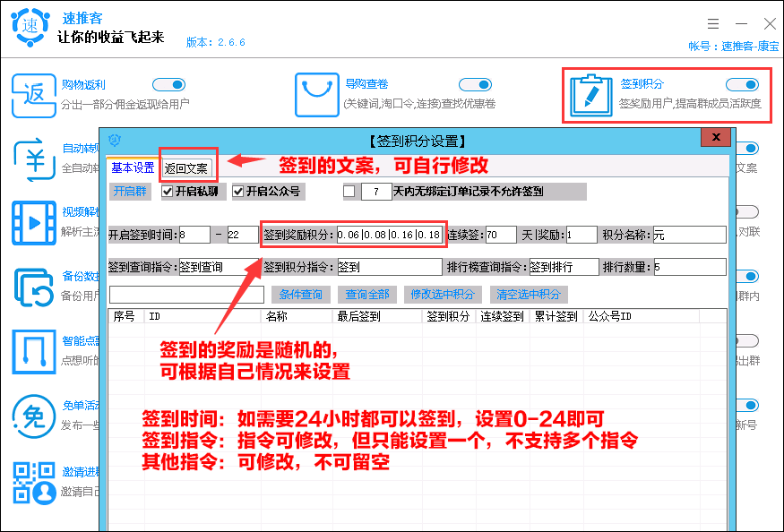Click the 签到积分 title text
Viewport: 784px width, 532px height.
click(x=642, y=83)
